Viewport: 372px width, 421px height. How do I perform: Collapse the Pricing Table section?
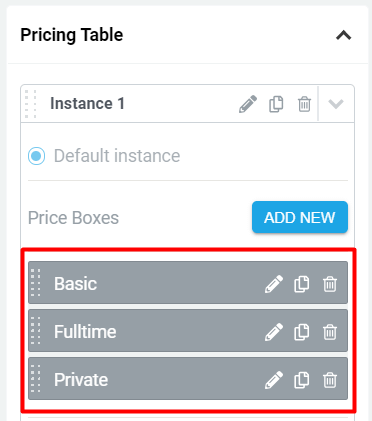(x=344, y=35)
